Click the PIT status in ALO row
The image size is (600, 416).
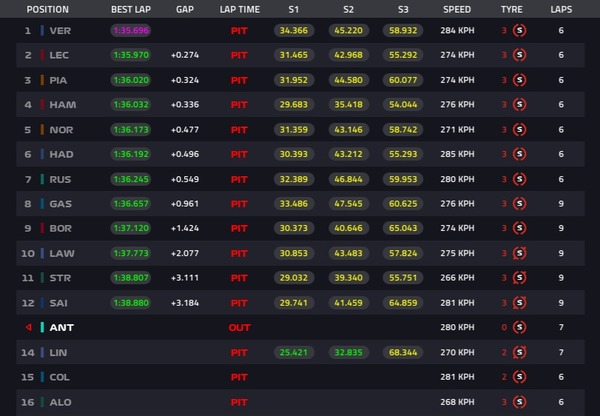pos(239,402)
